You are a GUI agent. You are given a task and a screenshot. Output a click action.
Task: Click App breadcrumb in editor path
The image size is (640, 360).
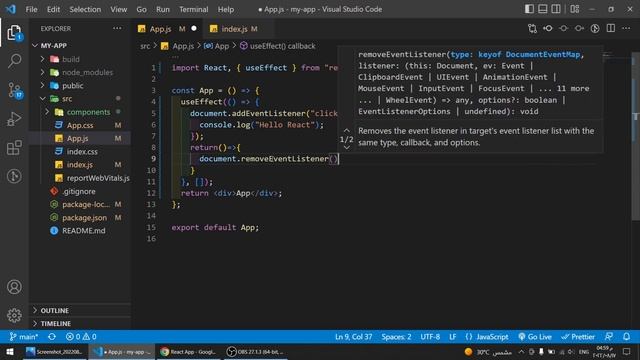click(217, 46)
